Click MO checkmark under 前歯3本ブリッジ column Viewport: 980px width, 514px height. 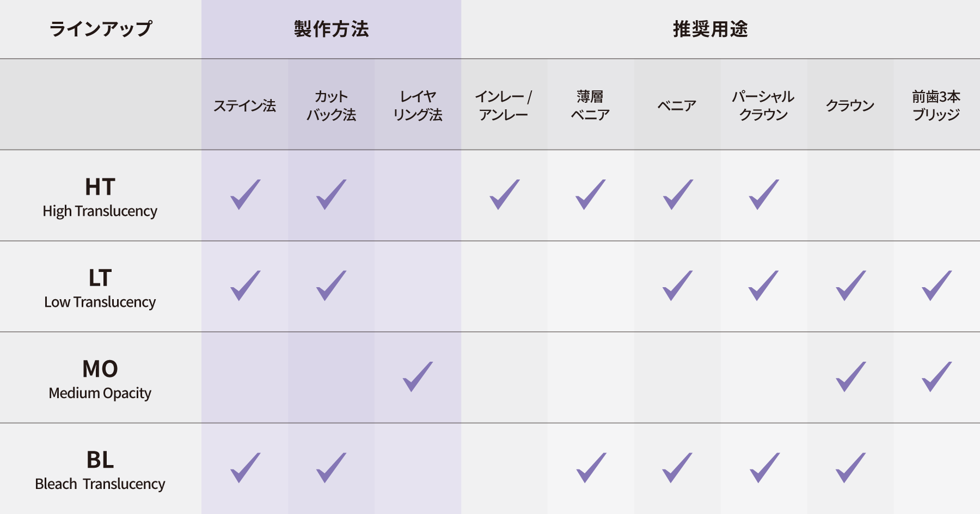pyautogui.click(x=936, y=377)
